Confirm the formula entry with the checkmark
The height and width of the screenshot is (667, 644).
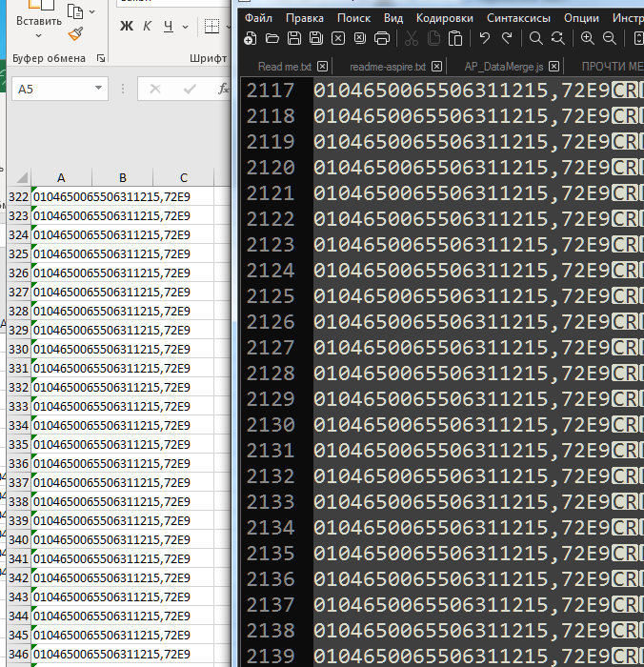[190, 89]
